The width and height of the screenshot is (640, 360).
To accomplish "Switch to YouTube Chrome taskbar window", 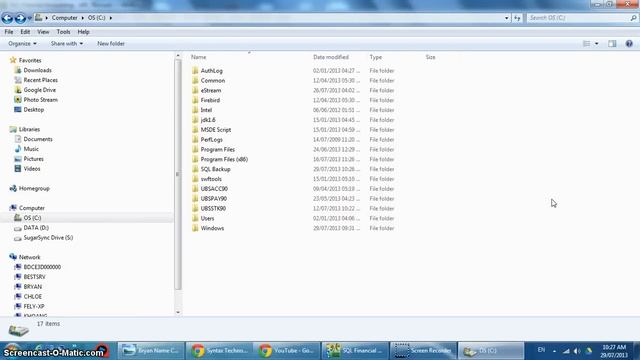I will tap(287, 351).
